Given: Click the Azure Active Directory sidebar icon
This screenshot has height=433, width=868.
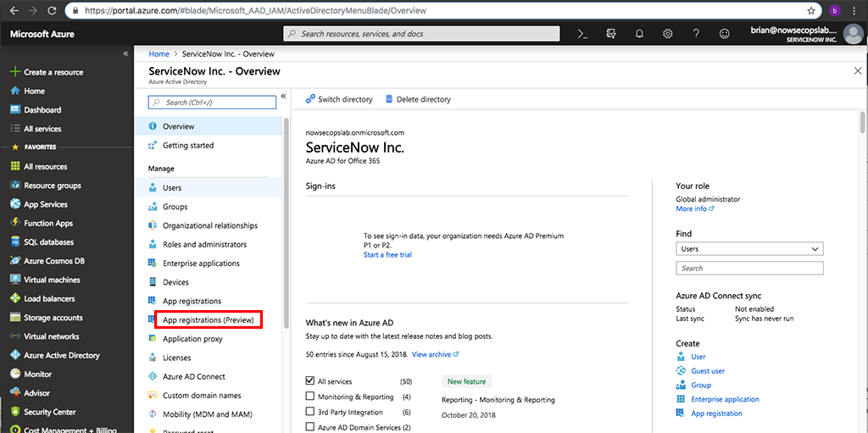Looking at the screenshot, I should (15, 355).
